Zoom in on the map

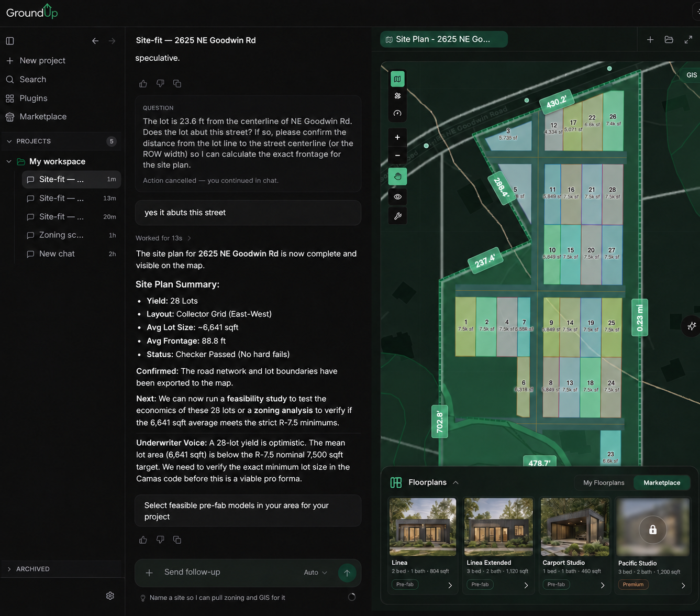[397, 137]
